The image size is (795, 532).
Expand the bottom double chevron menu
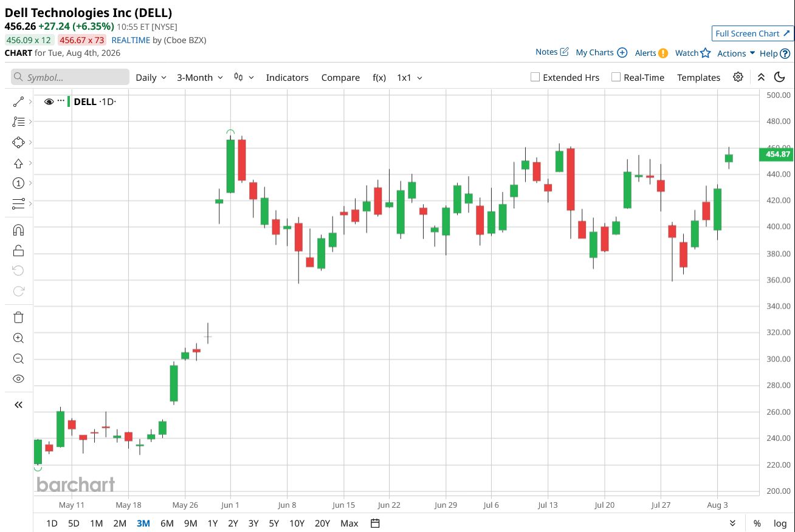[x=732, y=523]
